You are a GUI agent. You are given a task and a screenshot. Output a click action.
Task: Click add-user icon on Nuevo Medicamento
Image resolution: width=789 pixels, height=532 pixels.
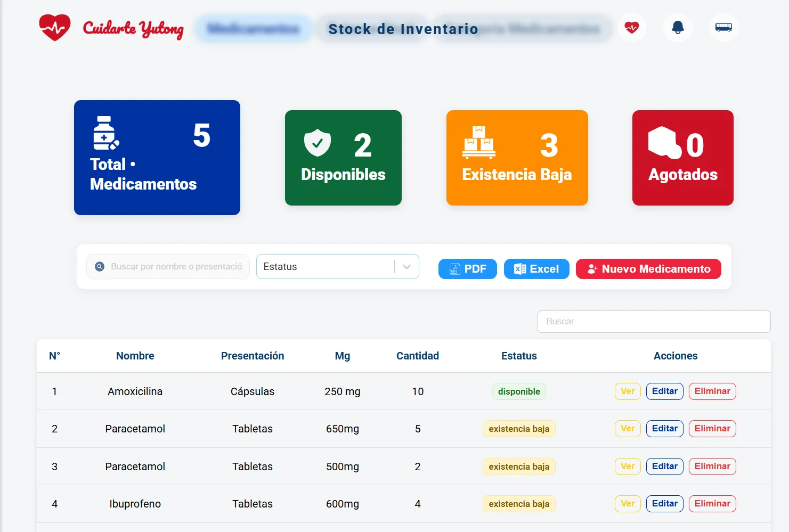coord(592,269)
